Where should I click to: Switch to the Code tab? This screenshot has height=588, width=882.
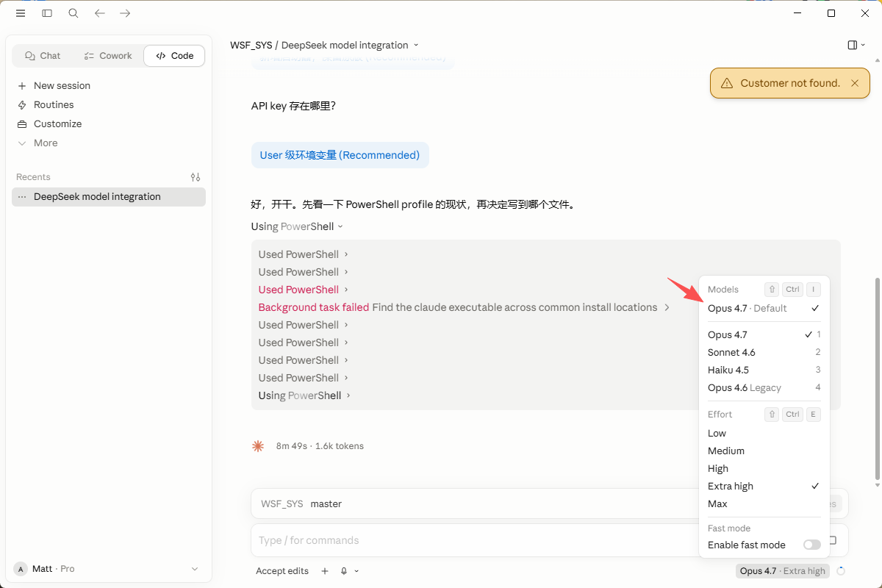click(174, 56)
